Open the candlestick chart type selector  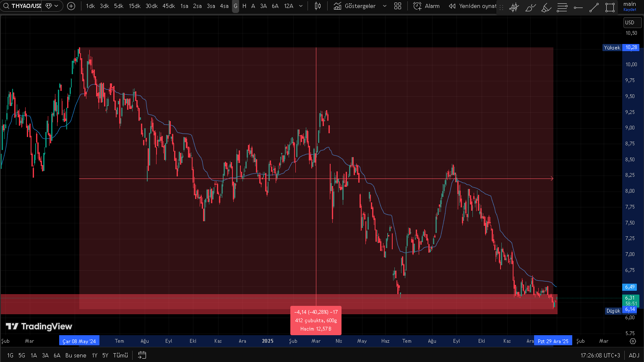click(x=318, y=6)
